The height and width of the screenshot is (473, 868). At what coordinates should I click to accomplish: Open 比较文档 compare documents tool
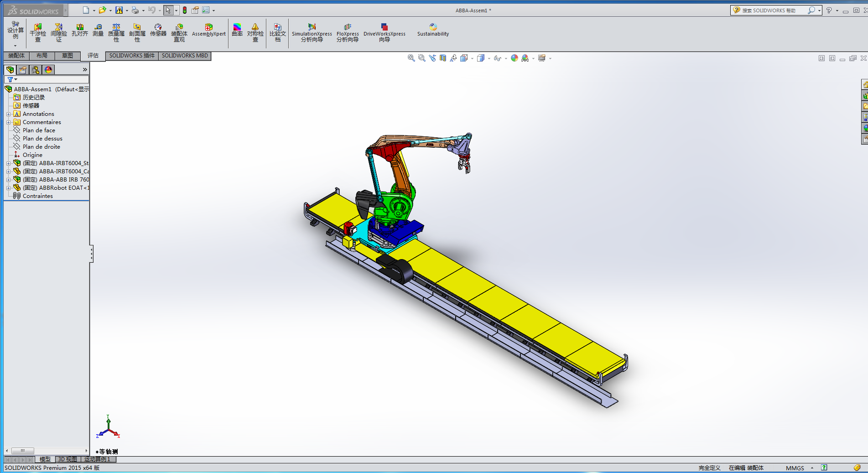coord(278,33)
